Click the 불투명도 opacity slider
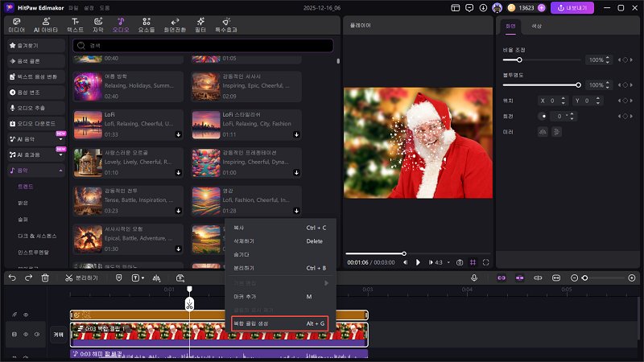The width and height of the screenshot is (644, 362). click(541, 84)
